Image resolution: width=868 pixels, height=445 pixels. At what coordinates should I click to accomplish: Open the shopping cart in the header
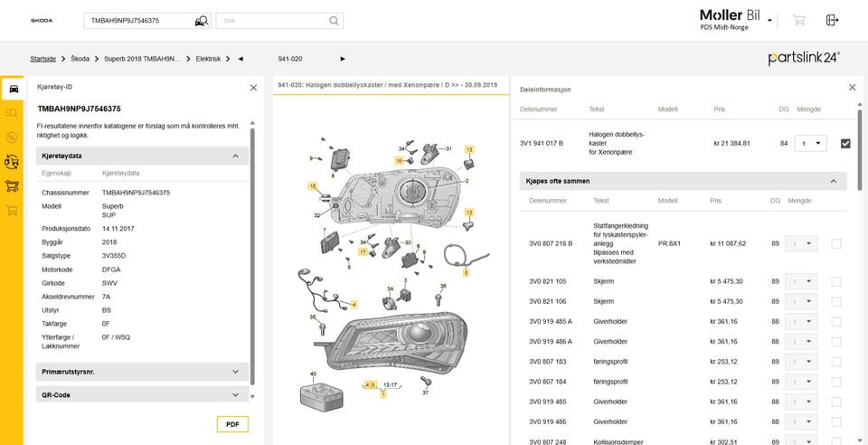798,21
